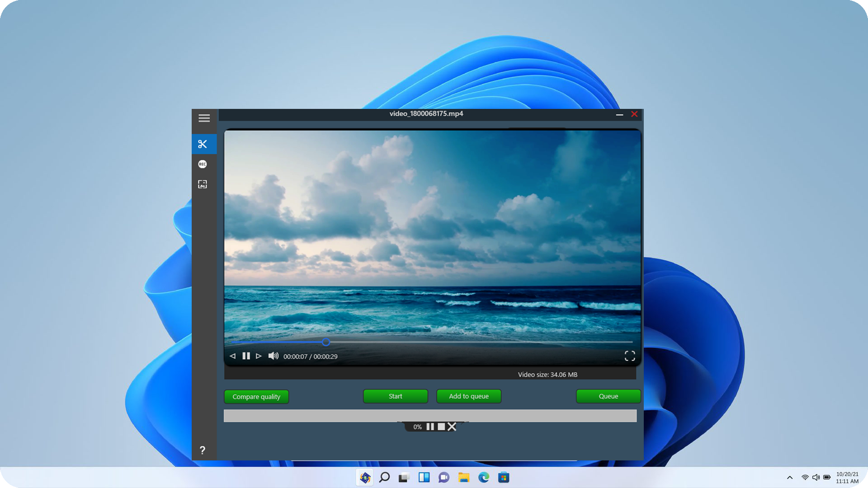The height and width of the screenshot is (488, 868).
Task: Step to previous frame arrow
Action: click(232, 356)
